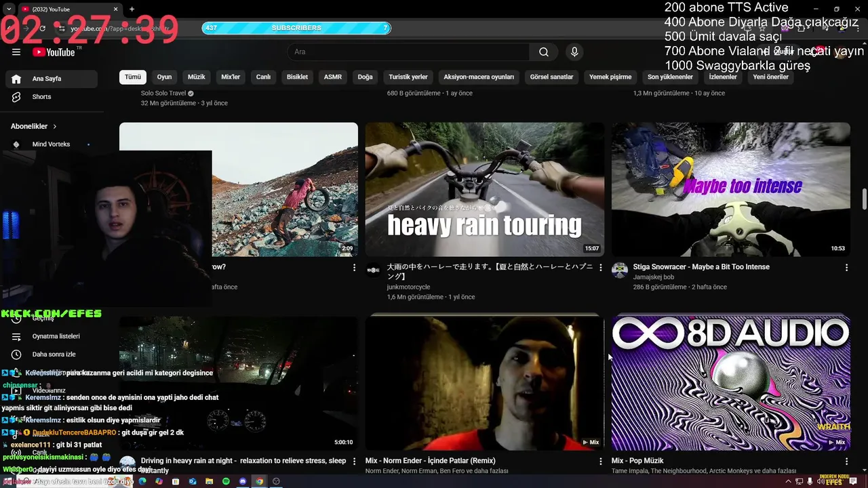The width and height of the screenshot is (868, 488).
Task: Open Mind Vorteks subscription channel
Action: click(x=52, y=144)
